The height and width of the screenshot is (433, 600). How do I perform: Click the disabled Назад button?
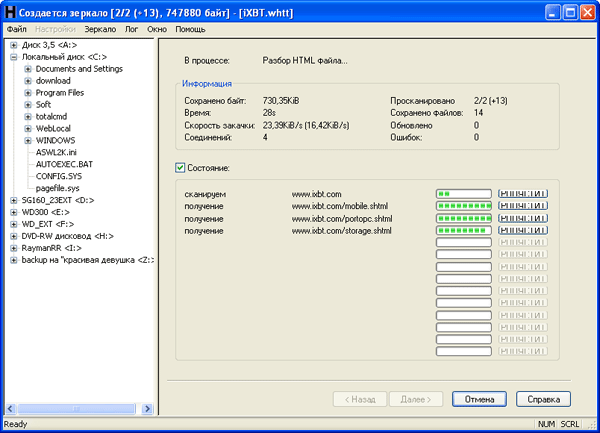(x=360, y=399)
